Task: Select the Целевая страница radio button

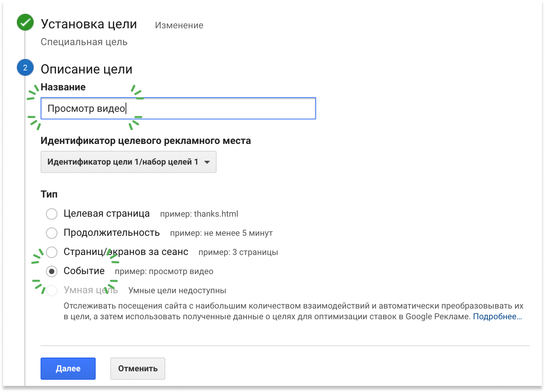Action: (52, 214)
